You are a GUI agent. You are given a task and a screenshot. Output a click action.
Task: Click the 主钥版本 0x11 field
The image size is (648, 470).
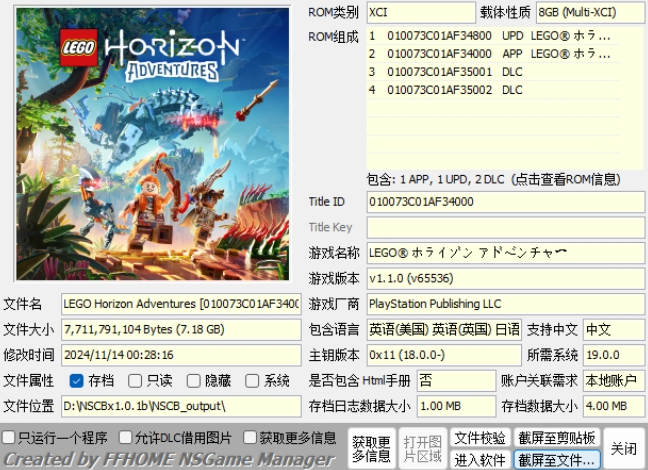coord(444,355)
